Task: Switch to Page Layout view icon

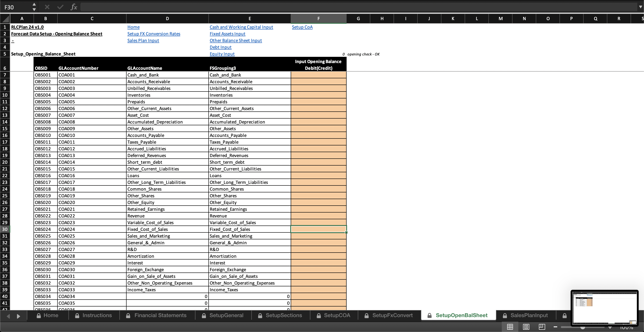Action: coord(526,327)
